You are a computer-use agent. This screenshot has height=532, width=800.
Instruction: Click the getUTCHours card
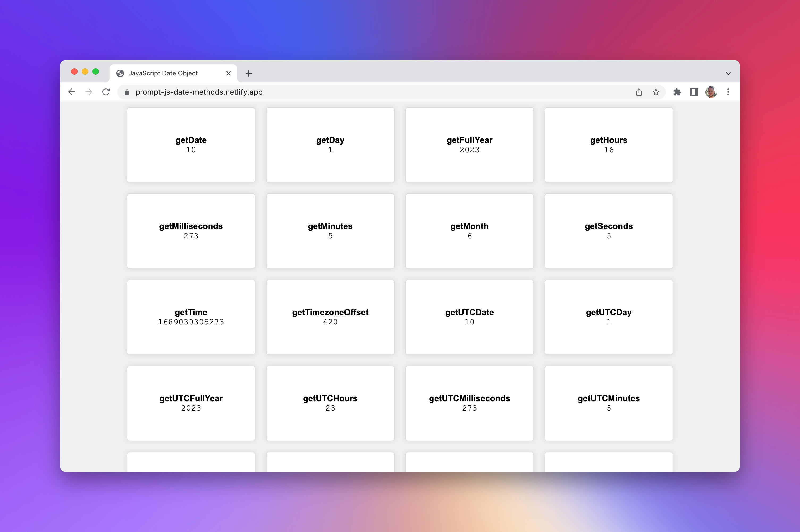[330, 403]
